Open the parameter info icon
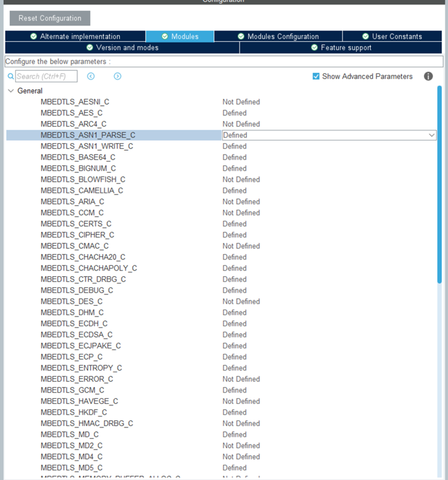448x480 pixels. tap(428, 76)
